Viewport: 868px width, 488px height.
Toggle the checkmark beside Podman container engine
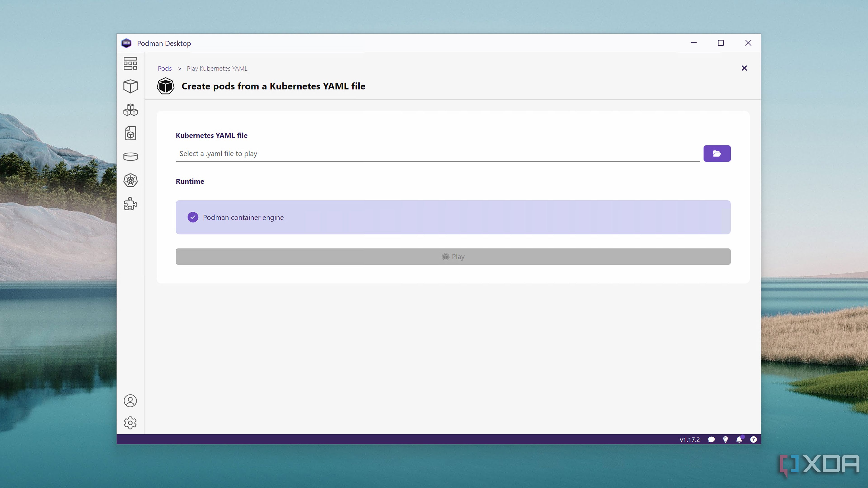(193, 217)
